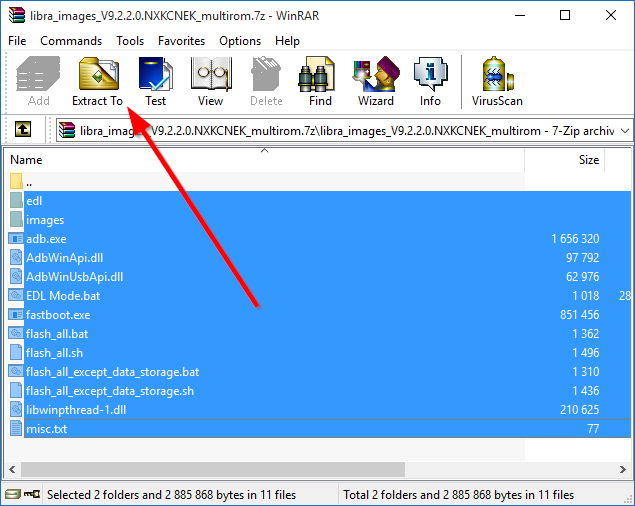Sort by the Size column header
Viewport: 635px width, 506px height.
pyautogui.click(x=565, y=160)
